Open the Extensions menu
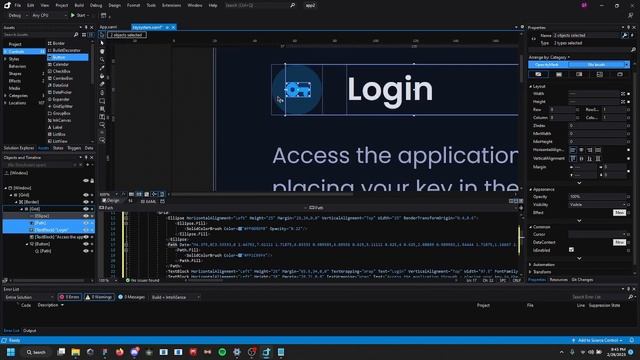Screen dimensions: 640x360 pos(171,5)
